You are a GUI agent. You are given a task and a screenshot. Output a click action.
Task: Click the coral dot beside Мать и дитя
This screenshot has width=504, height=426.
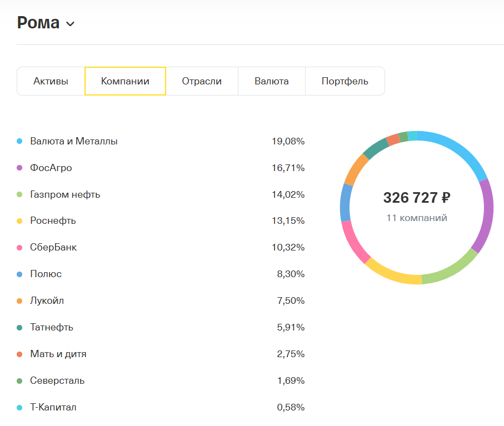coord(19,354)
